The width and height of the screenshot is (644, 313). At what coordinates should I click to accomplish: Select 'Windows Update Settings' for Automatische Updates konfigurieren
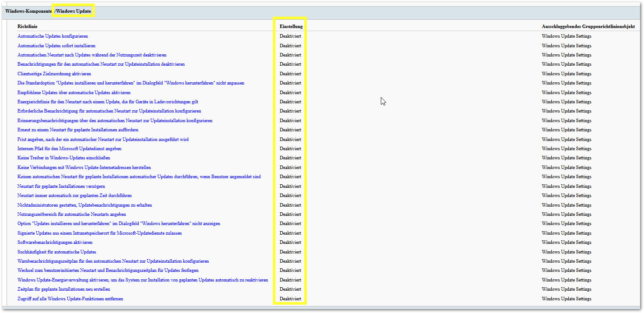567,36
